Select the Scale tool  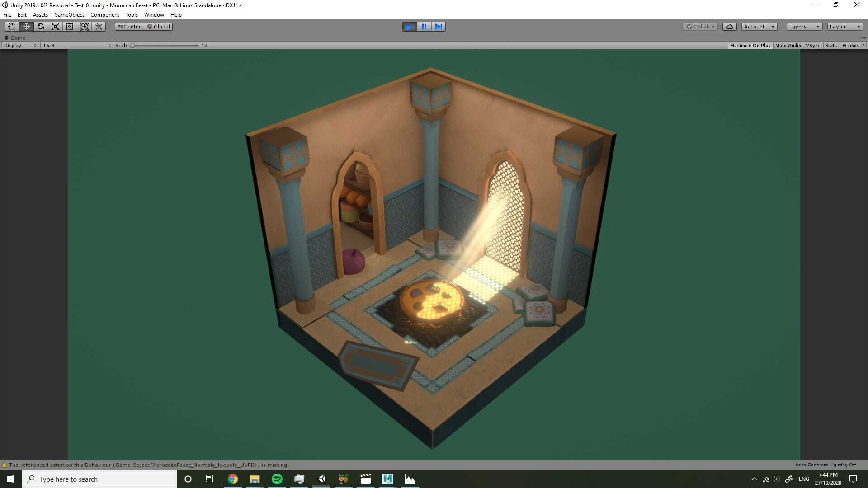point(55,26)
